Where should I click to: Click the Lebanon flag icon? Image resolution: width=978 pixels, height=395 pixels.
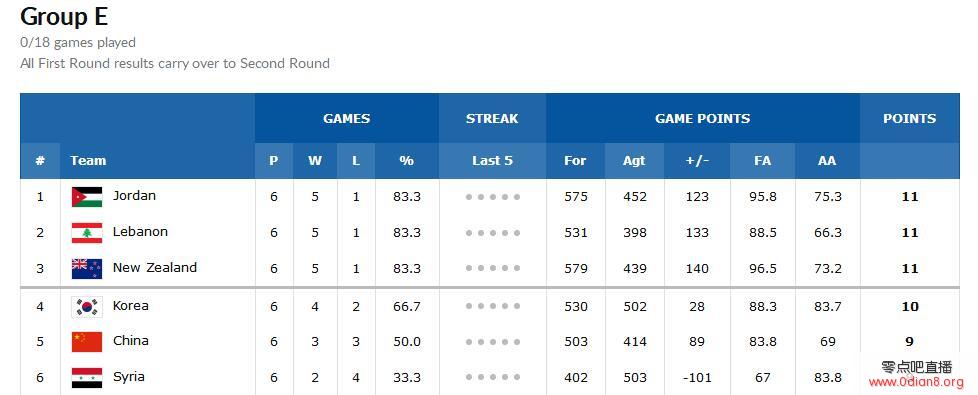87,233
